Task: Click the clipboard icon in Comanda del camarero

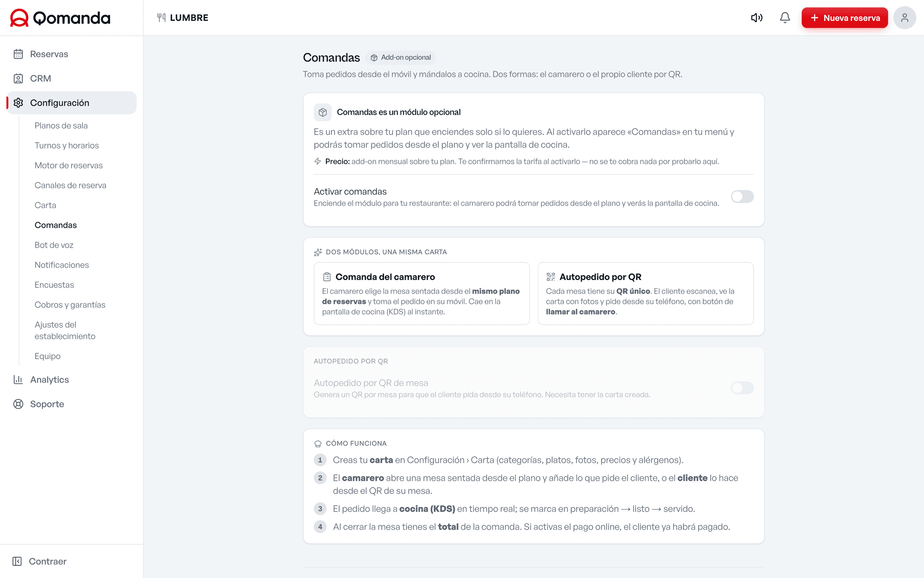Action: (327, 277)
